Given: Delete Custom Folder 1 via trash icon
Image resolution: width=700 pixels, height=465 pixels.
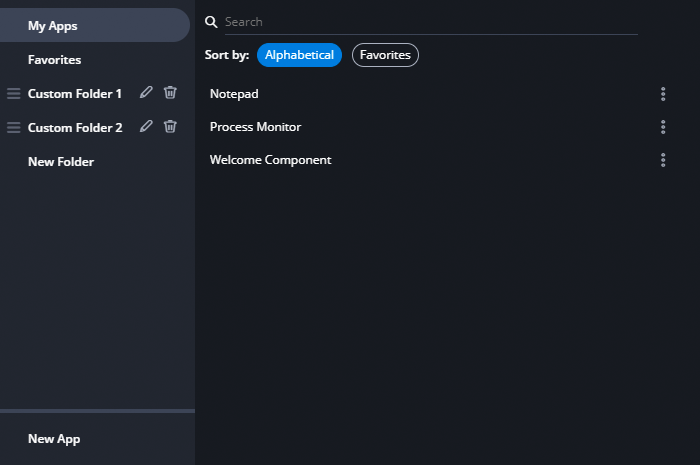Looking at the screenshot, I should [170, 92].
